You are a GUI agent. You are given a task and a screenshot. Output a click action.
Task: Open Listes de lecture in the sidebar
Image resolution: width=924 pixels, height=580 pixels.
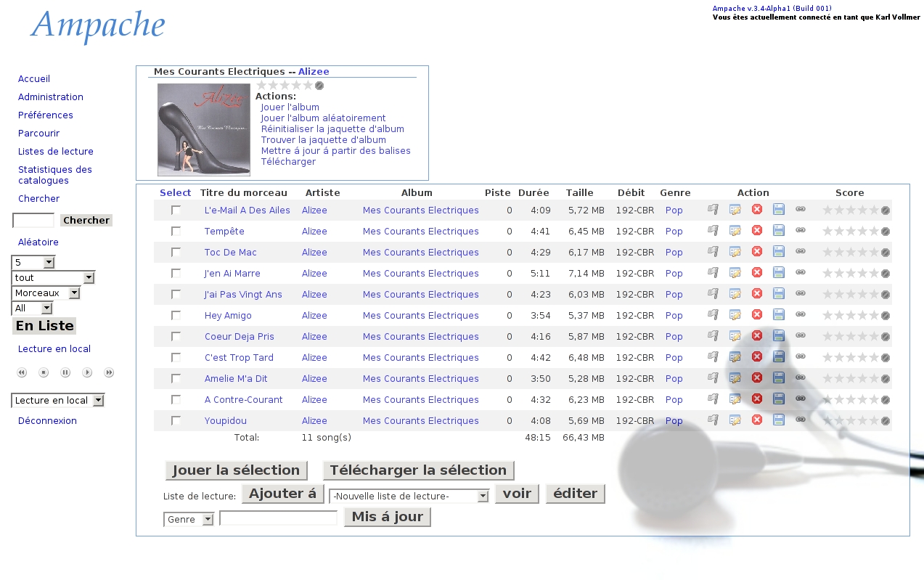click(x=56, y=151)
